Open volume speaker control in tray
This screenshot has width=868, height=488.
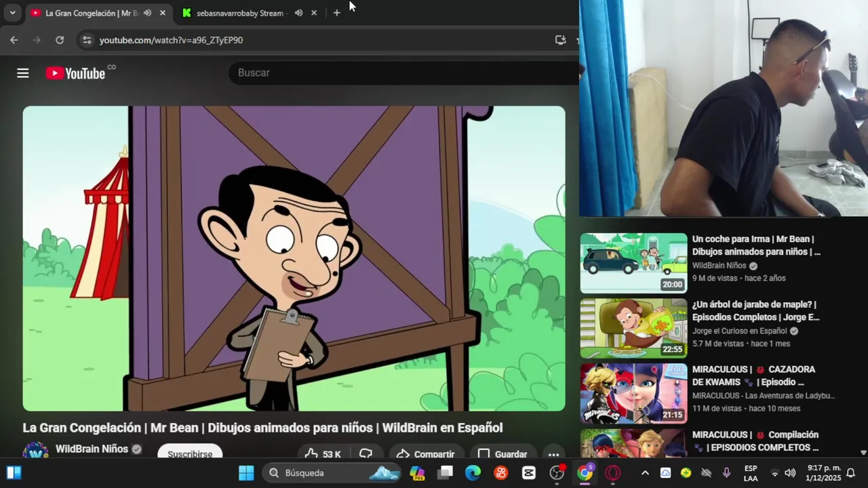(x=790, y=473)
